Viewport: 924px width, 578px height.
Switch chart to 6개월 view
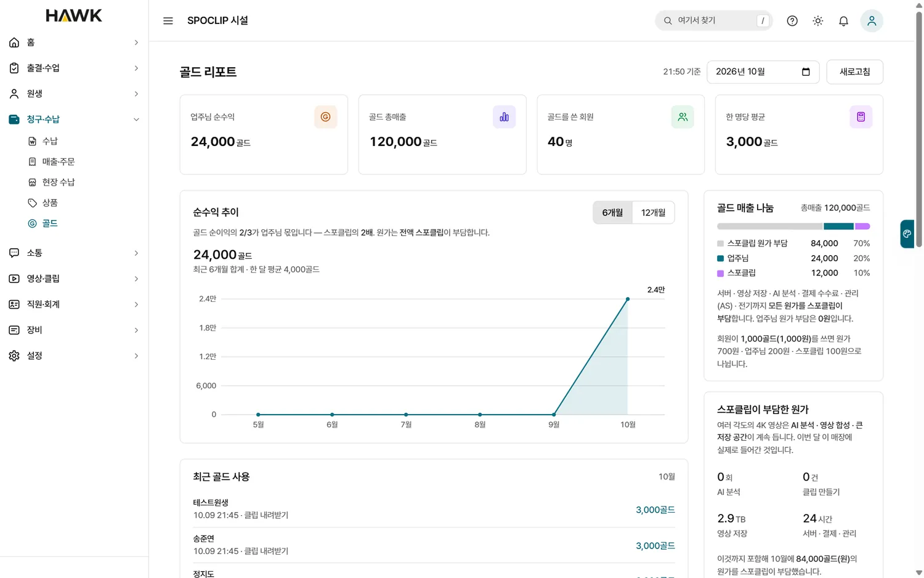[x=612, y=213]
